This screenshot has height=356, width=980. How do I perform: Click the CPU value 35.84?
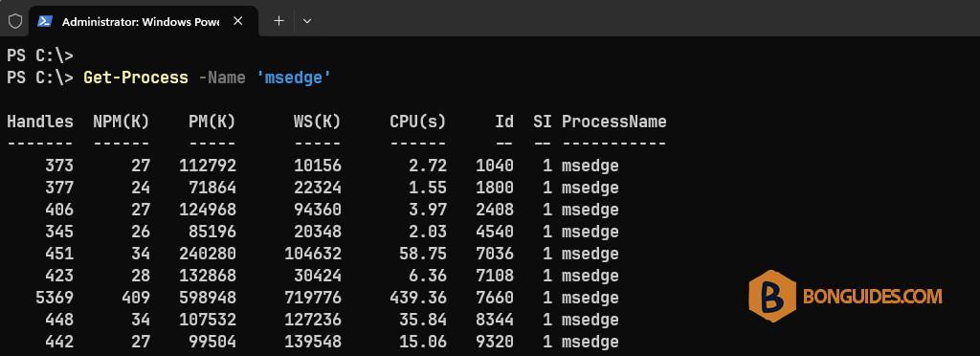click(x=423, y=320)
